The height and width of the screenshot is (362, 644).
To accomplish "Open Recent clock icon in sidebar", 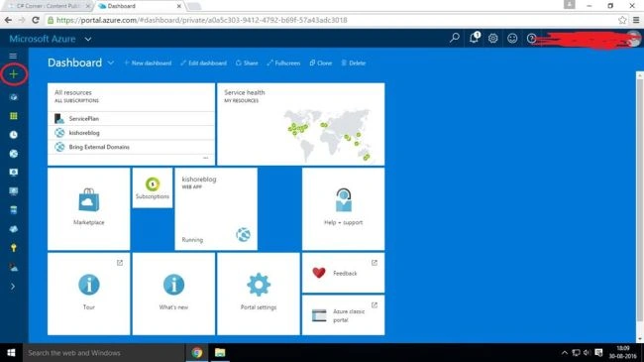I will (14, 135).
